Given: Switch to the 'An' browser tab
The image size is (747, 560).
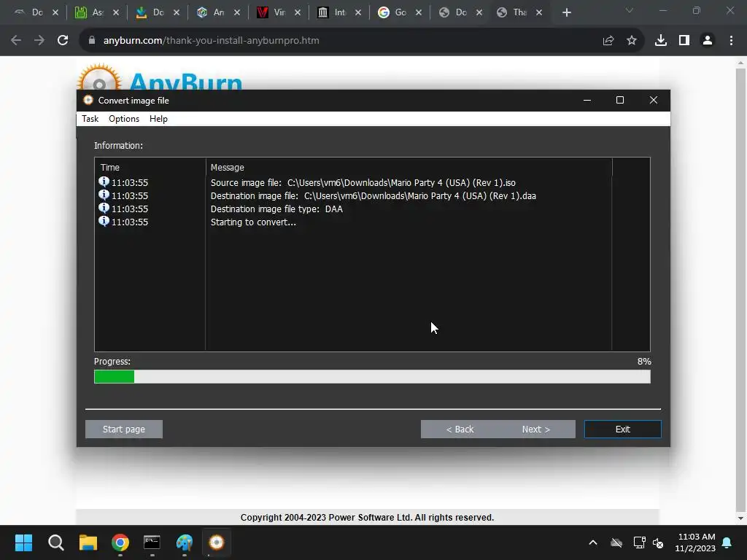Looking at the screenshot, I should coord(218,12).
